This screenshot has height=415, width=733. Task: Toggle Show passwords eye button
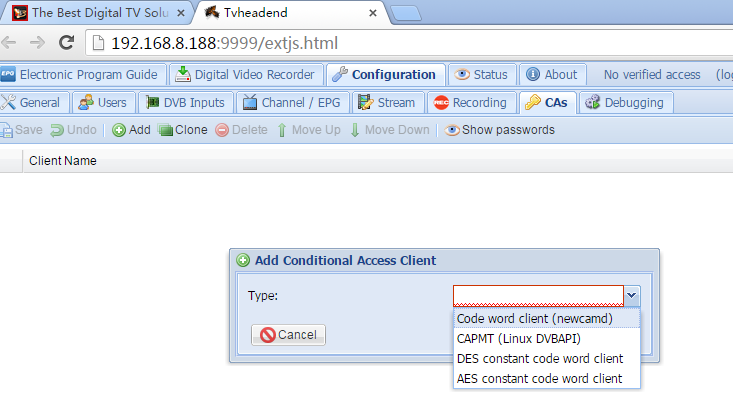pos(499,130)
